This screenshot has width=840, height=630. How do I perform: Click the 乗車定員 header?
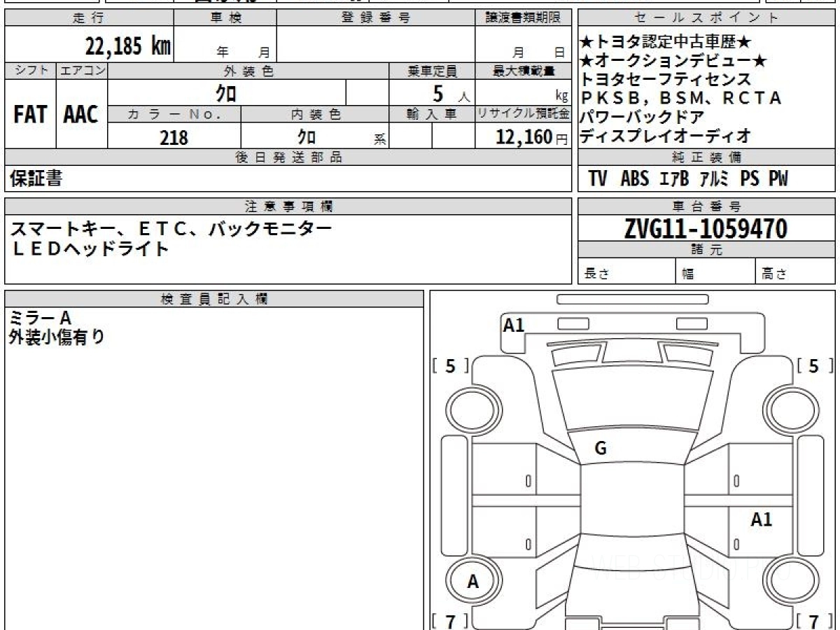click(432, 71)
